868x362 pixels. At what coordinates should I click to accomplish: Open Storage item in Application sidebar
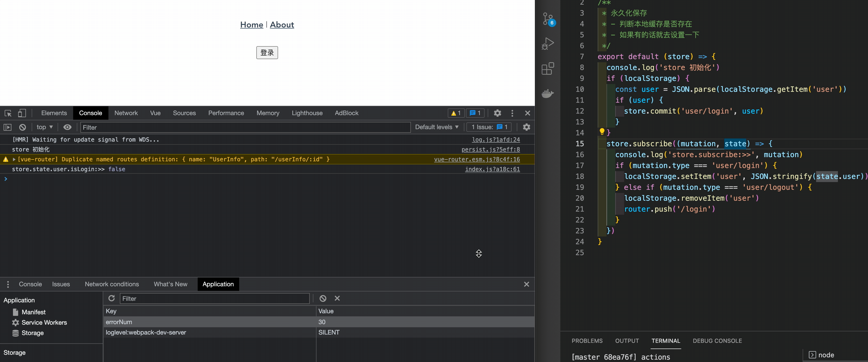point(28,333)
